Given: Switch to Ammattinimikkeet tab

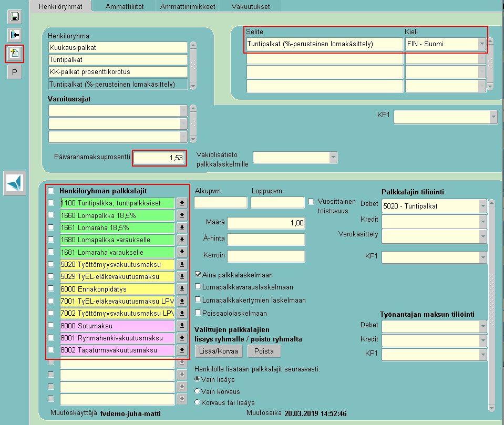Looking at the screenshot, I should click(188, 6).
